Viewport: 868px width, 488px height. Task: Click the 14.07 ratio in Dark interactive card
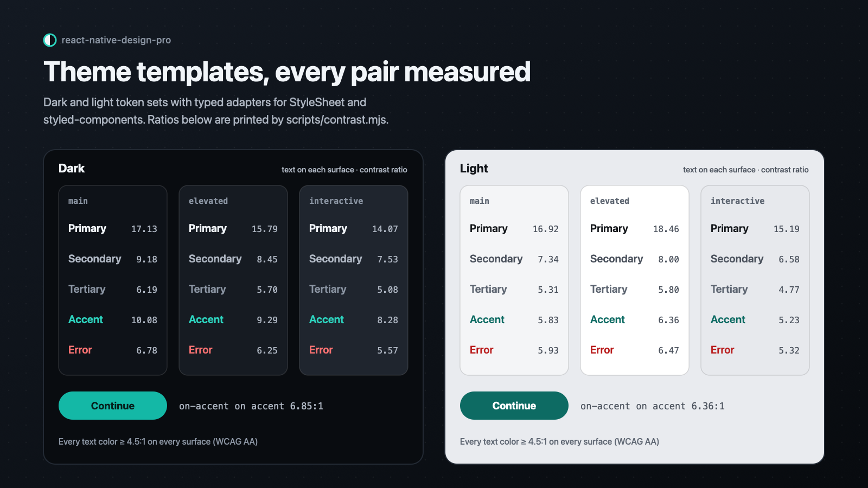[385, 229]
